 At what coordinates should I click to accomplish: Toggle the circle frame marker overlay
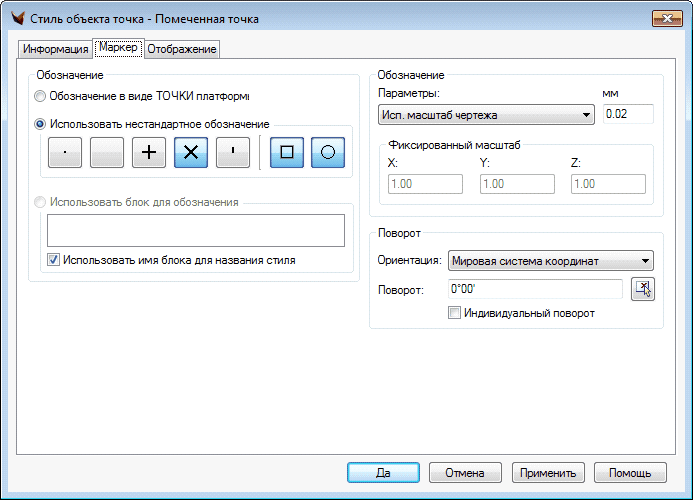point(328,152)
